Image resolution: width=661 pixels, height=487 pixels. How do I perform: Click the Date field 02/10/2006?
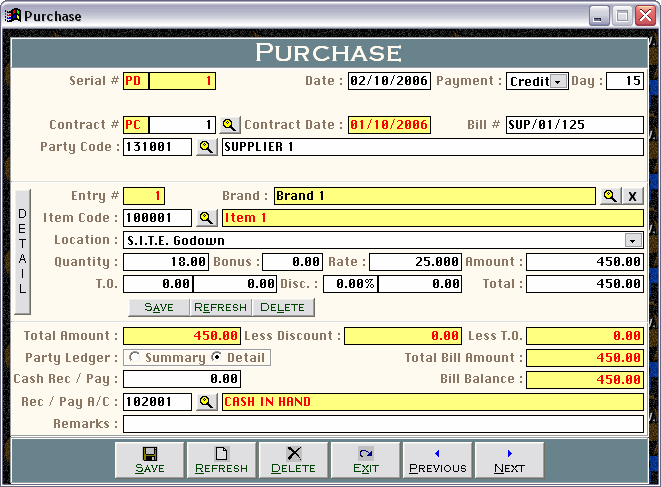389,81
